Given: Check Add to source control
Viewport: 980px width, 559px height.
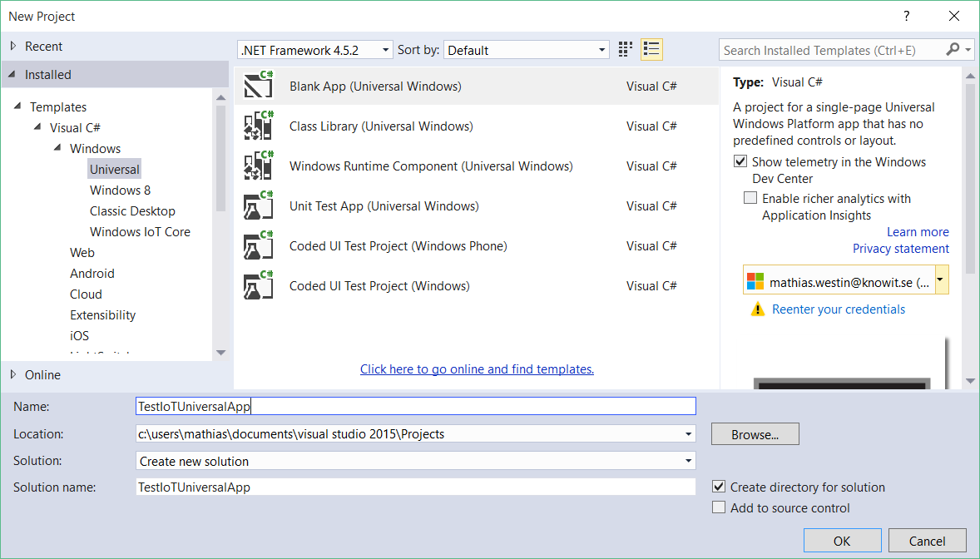Looking at the screenshot, I should point(719,507).
